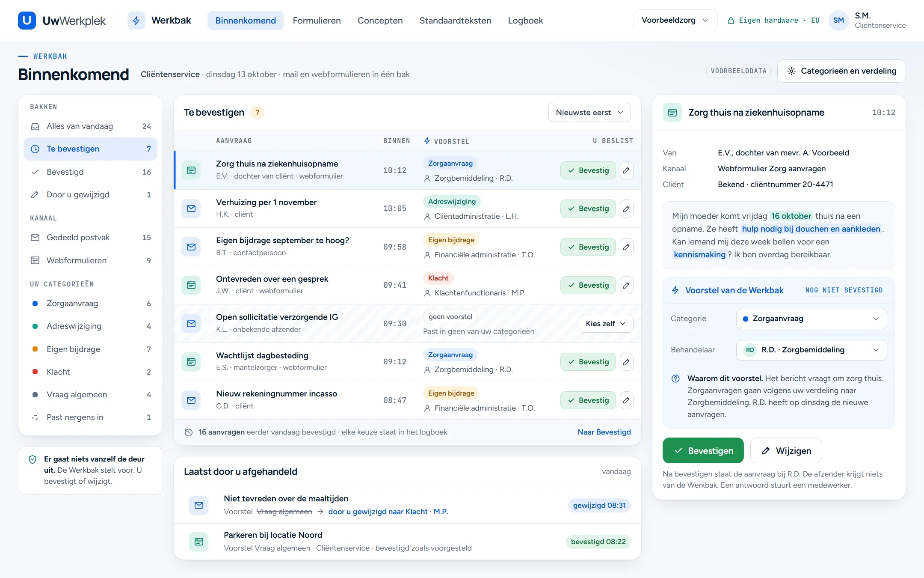Viewport: 924px width, 578px height.
Task: Expand the Behandelaar R.D. Zorgbemiddeling dropdown
Action: [811, 350]
